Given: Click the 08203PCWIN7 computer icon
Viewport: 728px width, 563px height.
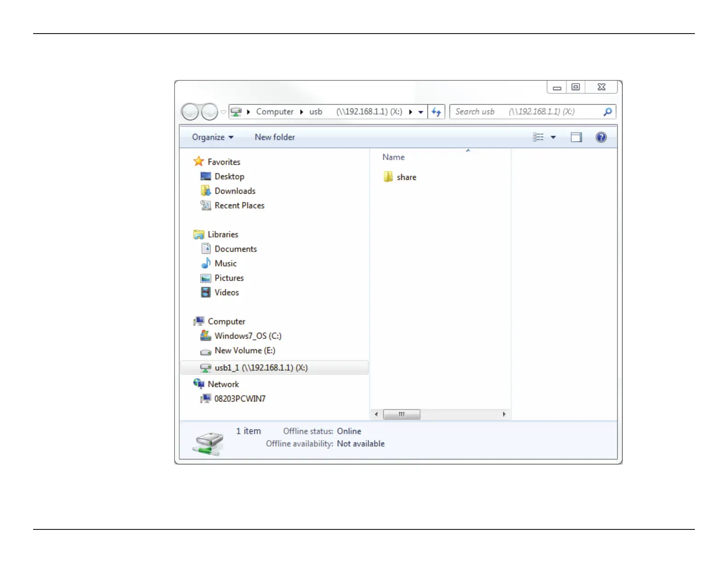Looking at the screenshot, I should [206, 398].
